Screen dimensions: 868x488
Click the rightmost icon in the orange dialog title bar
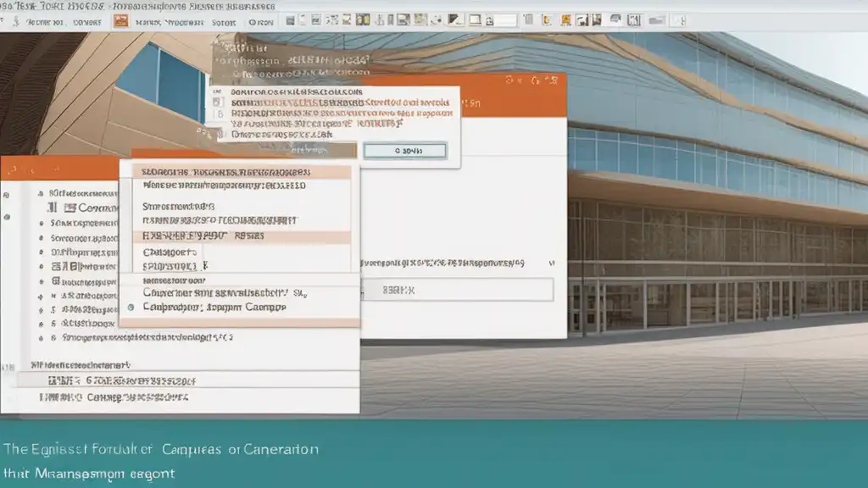coord(555,80)
